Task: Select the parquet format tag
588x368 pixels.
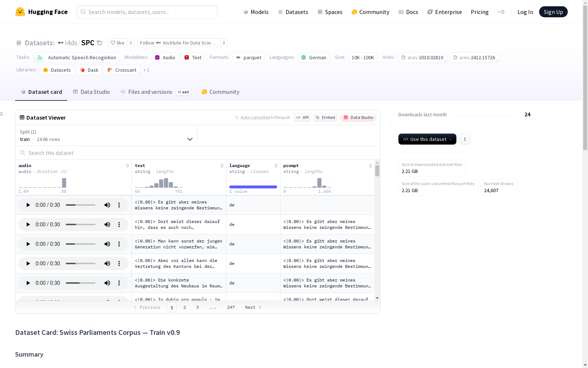Action: tap(248, 57)
